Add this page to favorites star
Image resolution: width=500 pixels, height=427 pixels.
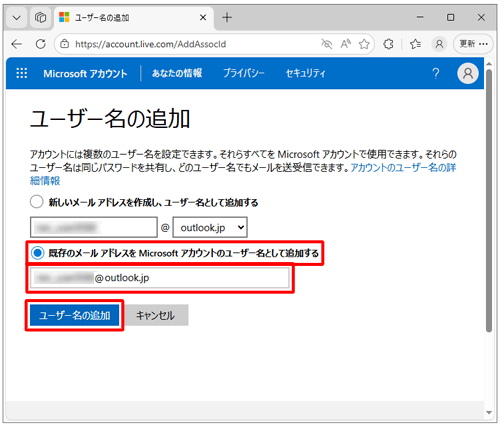[364, 44]
